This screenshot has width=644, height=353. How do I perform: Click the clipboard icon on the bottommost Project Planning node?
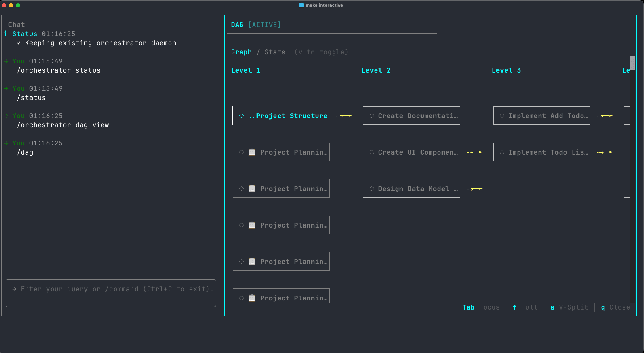pos(252,298)
